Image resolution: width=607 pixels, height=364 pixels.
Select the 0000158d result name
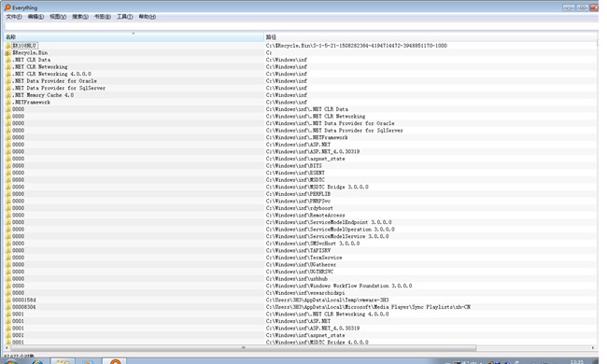click(x=24, y=300)
